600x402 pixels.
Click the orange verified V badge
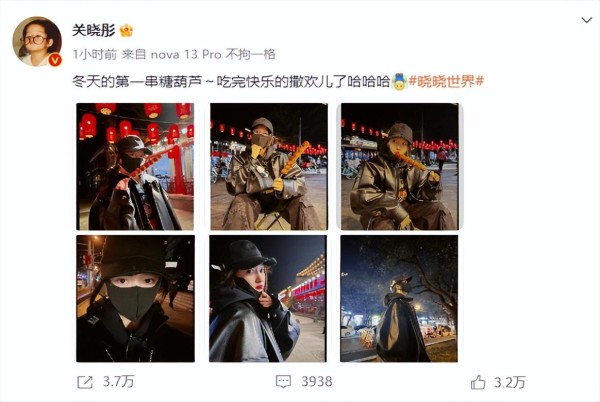coord(55,60)
